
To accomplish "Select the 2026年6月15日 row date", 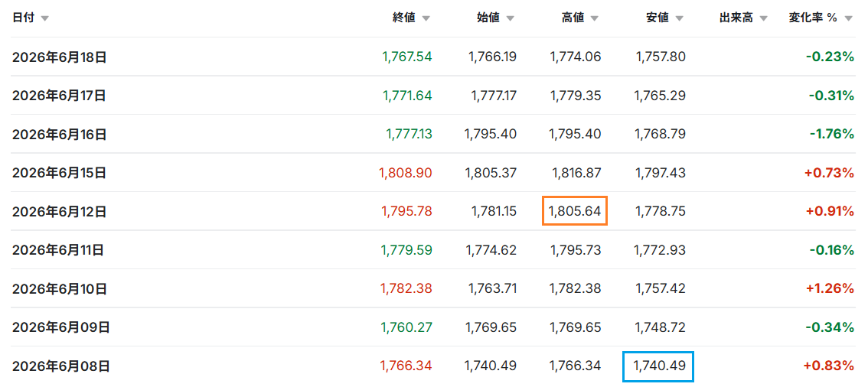I will pos(59,173).
